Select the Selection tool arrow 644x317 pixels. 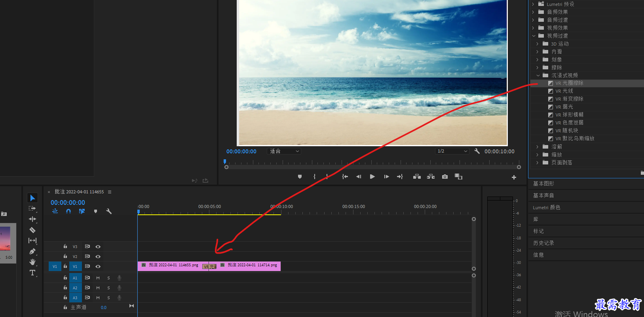click(x=32, y=198)
